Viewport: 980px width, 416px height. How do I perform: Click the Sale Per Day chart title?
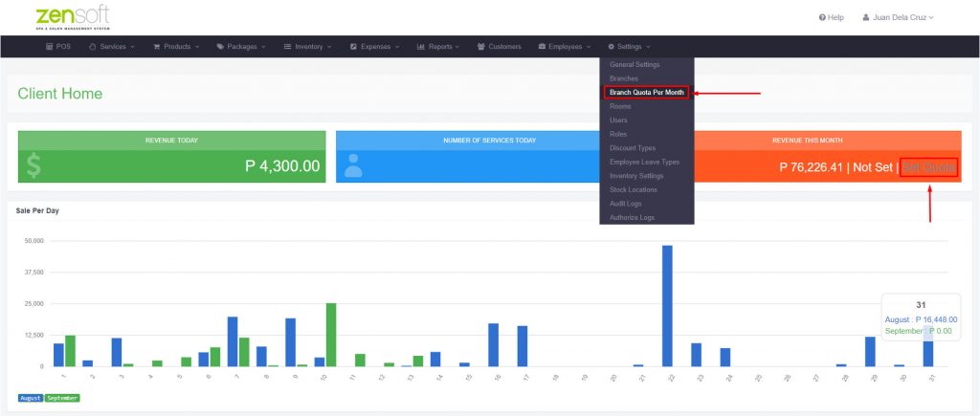[x=37, y=211]
